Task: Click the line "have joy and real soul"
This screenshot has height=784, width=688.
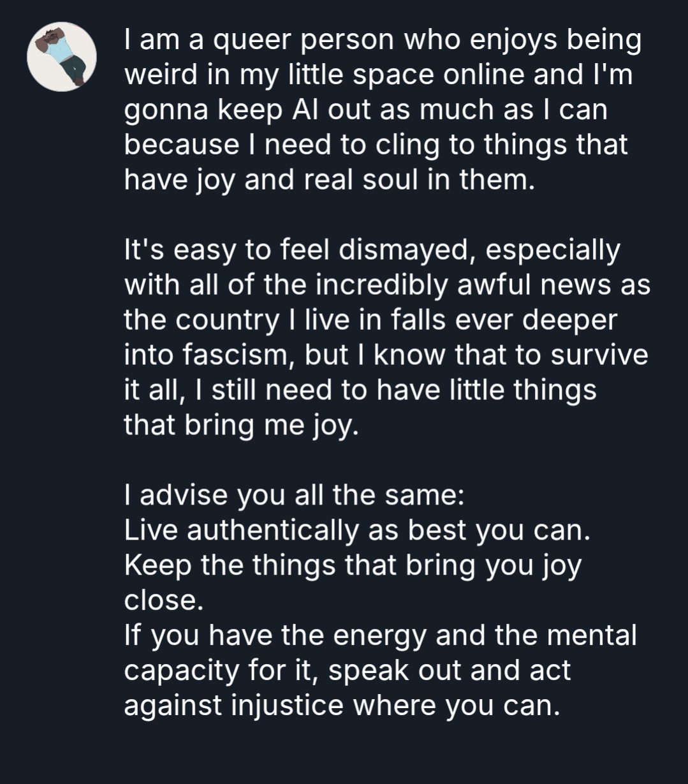Action: [328, 179]
